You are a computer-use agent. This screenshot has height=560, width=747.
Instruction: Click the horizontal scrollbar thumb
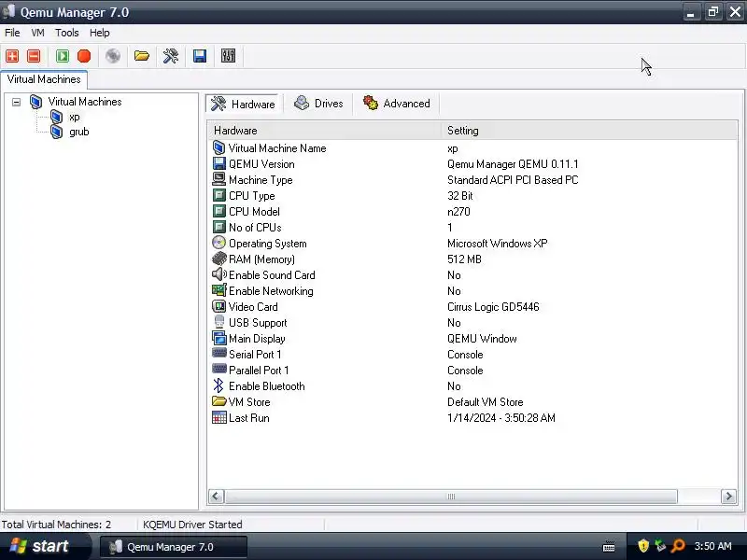[451, 497]
